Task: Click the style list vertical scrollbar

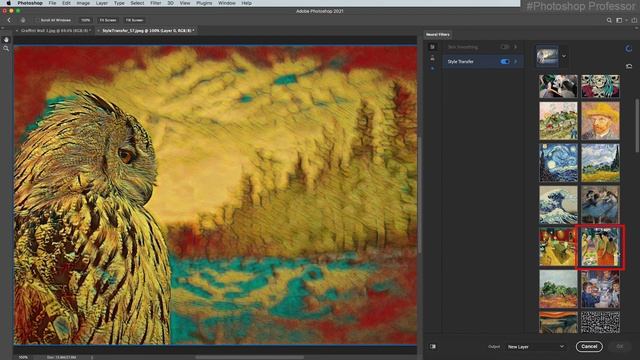Action: [637, 126]
